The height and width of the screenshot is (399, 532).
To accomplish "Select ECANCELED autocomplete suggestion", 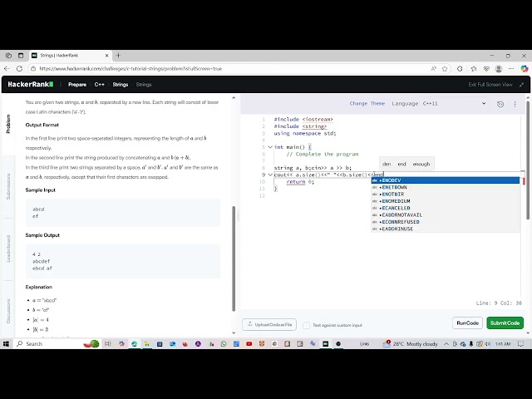I will pyautogui.click(x=446, y=208).
